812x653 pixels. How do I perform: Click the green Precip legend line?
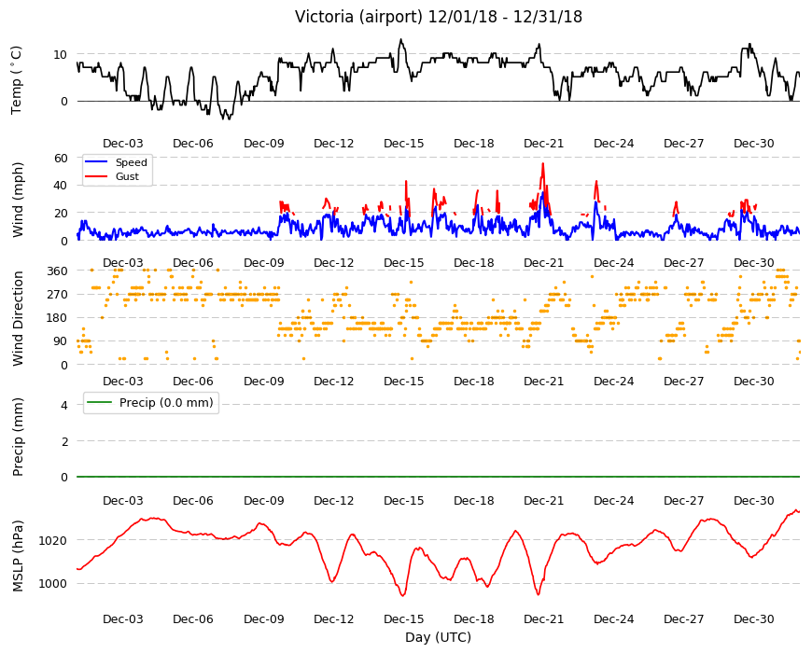[100, 402]
